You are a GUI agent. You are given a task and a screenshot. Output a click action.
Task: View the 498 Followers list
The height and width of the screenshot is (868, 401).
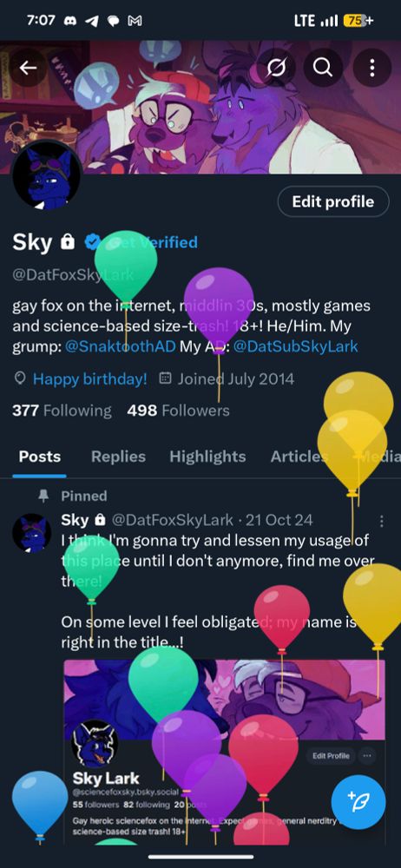point(178,411)
